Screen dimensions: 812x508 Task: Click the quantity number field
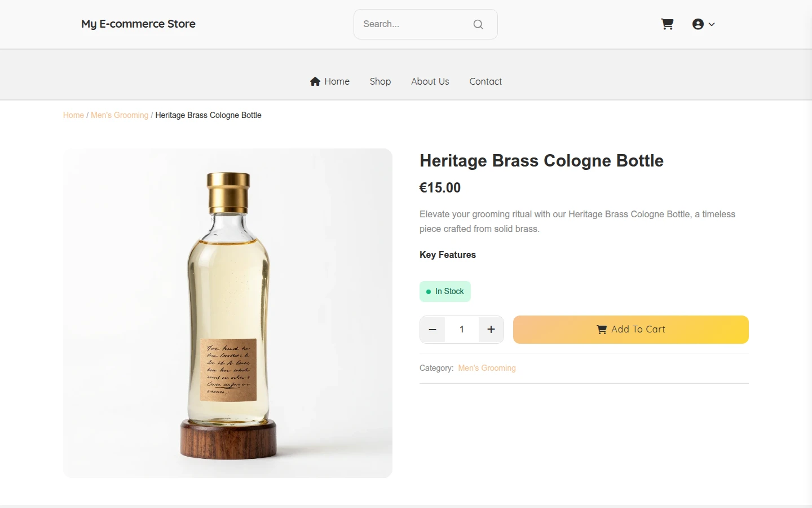pyautogui.click(x=462, y=330)
